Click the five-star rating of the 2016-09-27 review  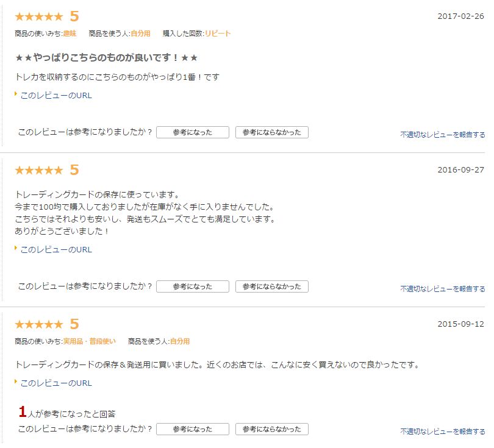coord(38,170)
